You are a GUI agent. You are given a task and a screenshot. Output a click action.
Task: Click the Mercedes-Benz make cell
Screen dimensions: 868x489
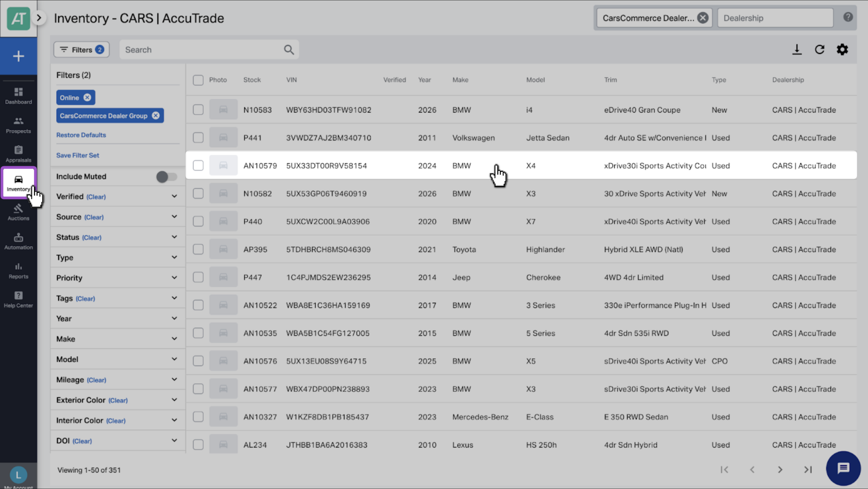tap(480, 417)
